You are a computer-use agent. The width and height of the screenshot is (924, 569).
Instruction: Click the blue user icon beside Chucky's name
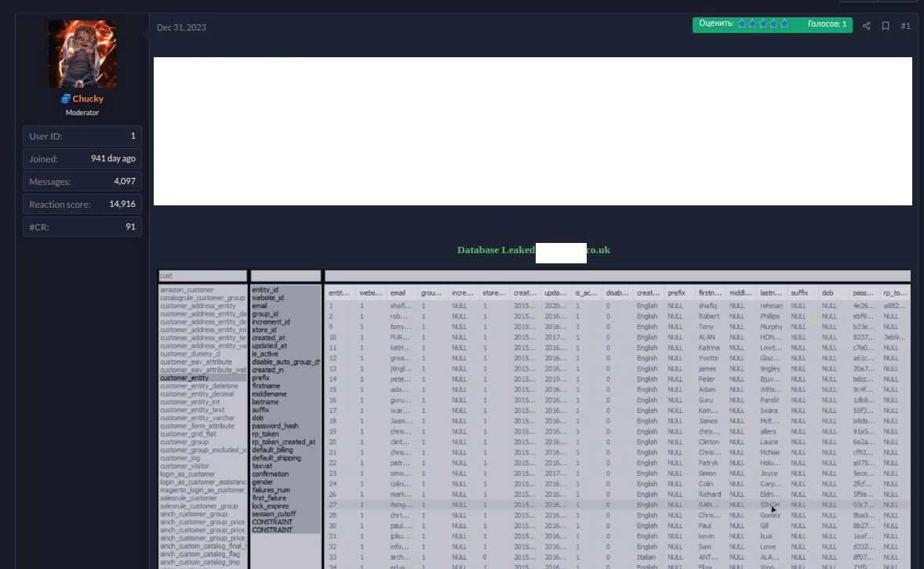66,98
